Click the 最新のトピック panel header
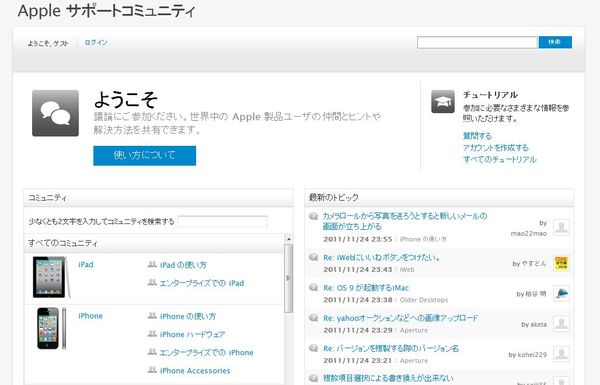The height and width of the screenshot is (385, 600). [439, 197]
